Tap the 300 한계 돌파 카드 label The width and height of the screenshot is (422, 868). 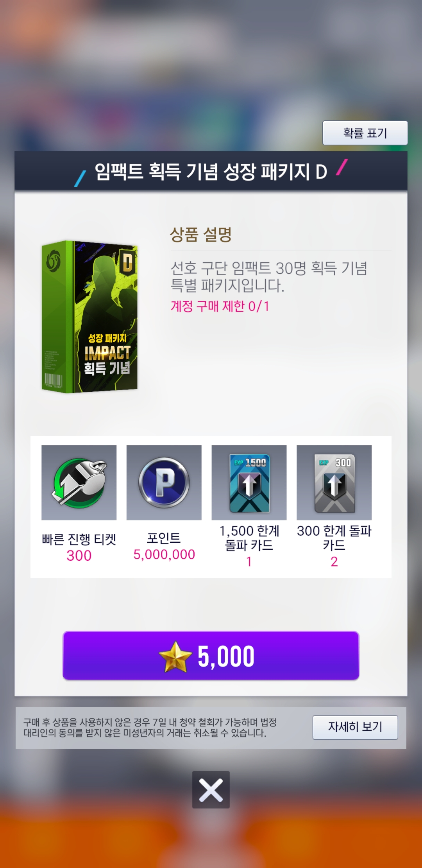pos(334,538)
